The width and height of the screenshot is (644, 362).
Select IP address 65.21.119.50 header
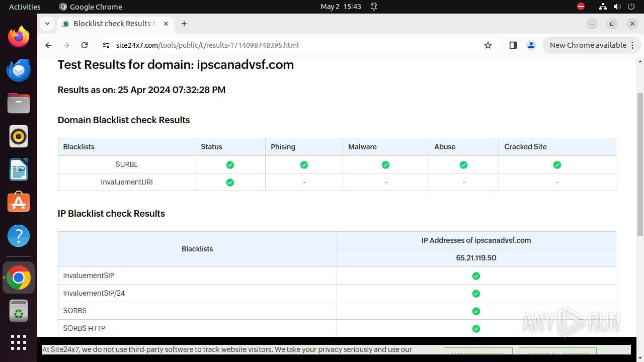(476, 258)
